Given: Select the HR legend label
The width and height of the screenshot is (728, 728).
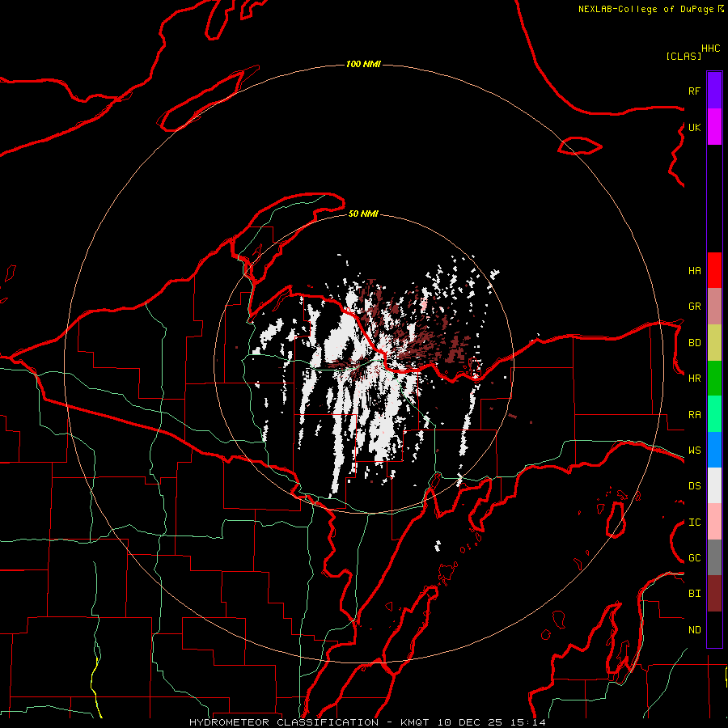Looking at the screenshot, I should (694, 379).
